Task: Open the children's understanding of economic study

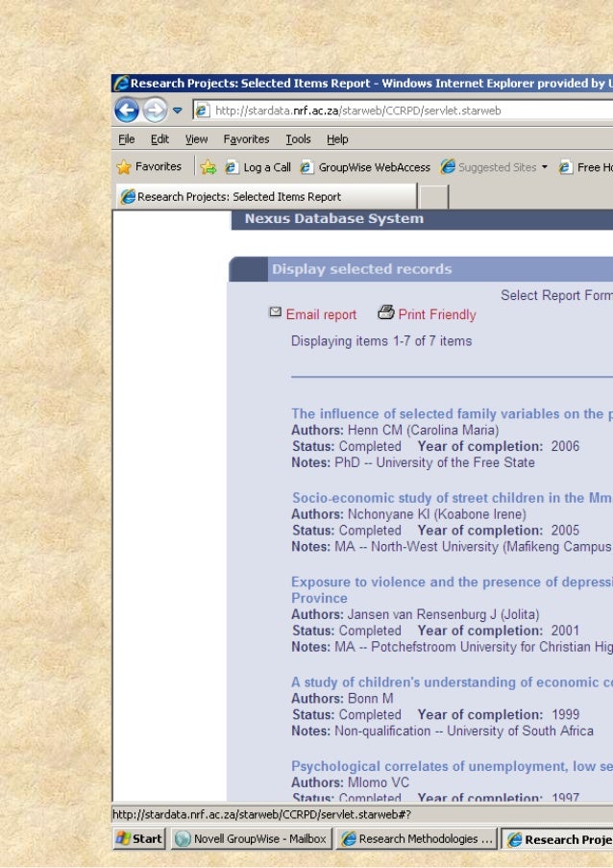Action: tap(452, 682)
